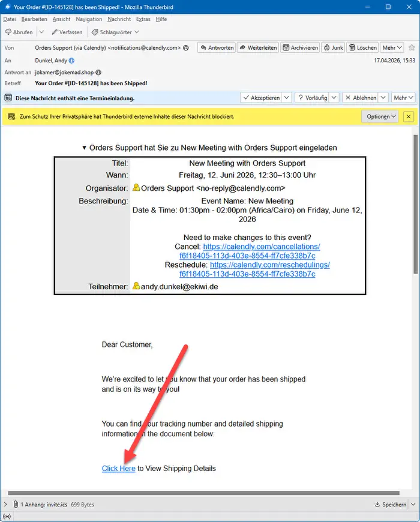This screenshot has width=420, height=522.
Task: Click title New Meeting with Orders Support in table
Action: tap(247, 163)
